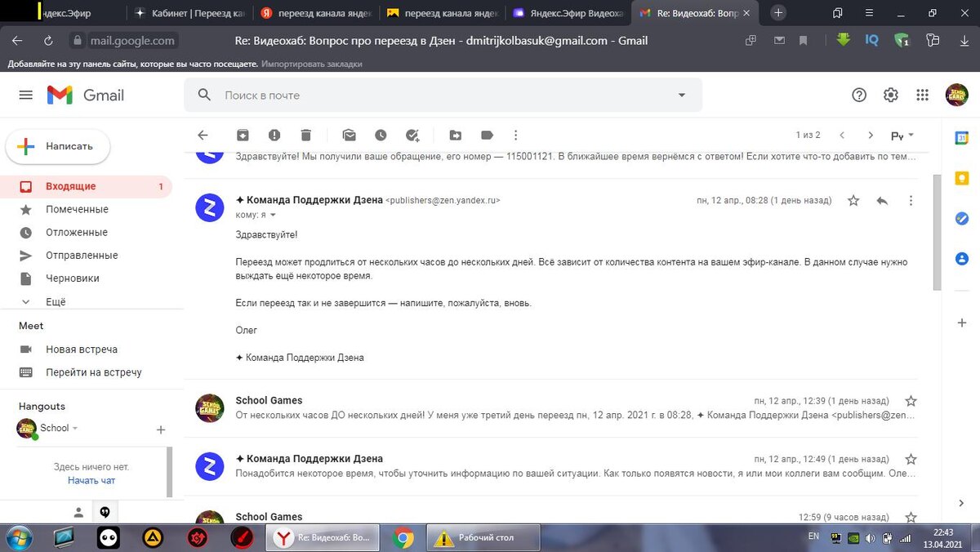Open Google Contacts side panel icon

(962, 259)
